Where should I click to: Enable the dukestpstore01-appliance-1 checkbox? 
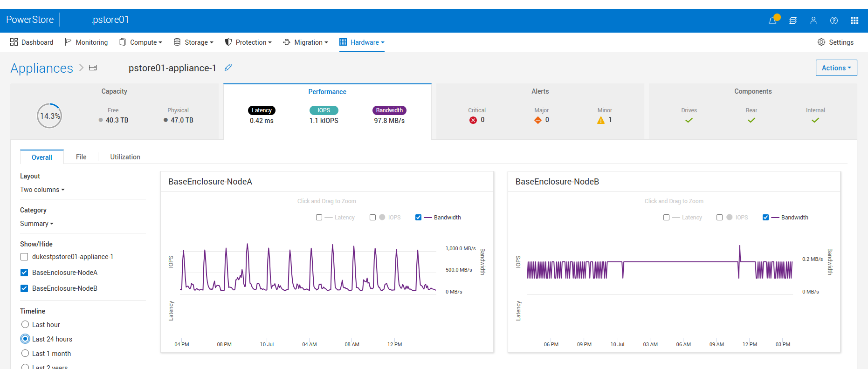(24, 257)
